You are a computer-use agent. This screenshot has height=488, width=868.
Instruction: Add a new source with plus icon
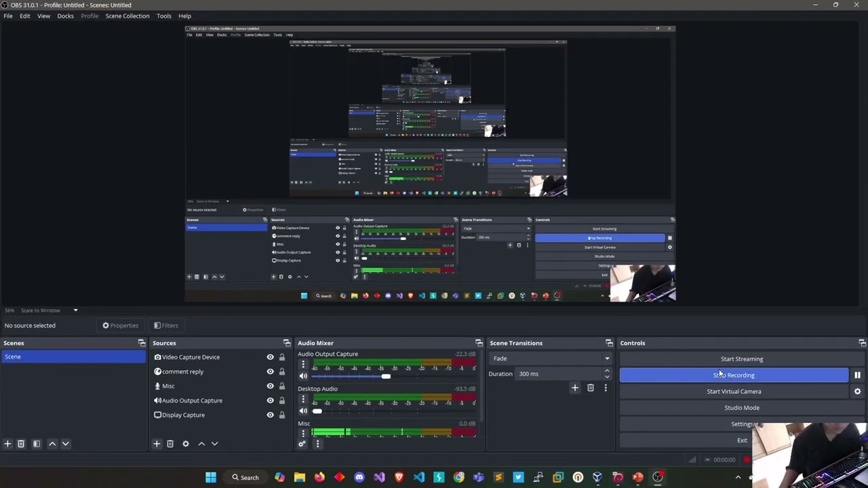tap(157, 444)
